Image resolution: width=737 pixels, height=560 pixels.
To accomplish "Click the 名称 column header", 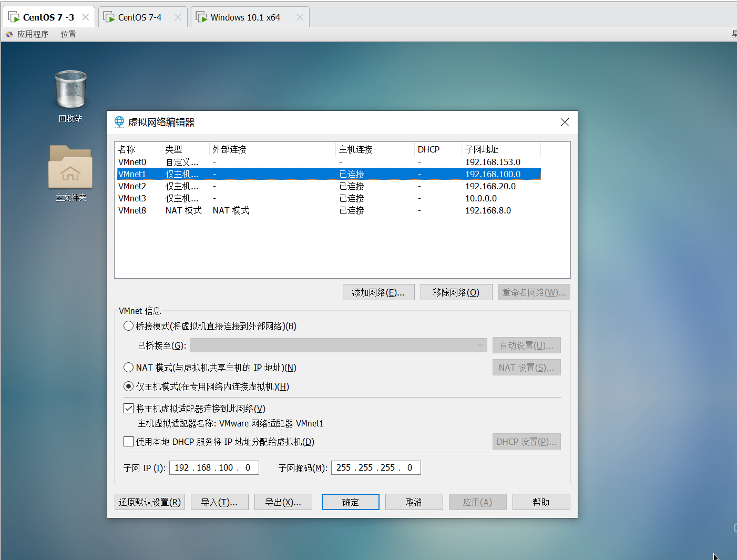I will (139, 149).
